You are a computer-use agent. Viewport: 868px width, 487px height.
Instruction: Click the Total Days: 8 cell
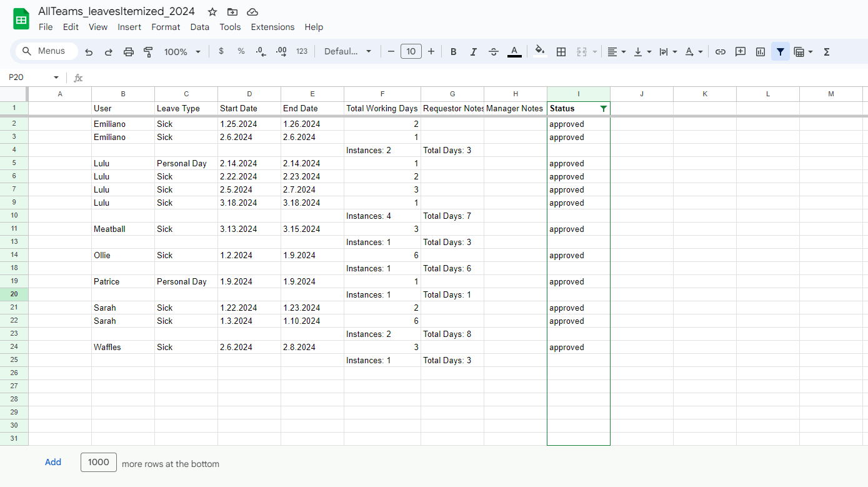452,334
